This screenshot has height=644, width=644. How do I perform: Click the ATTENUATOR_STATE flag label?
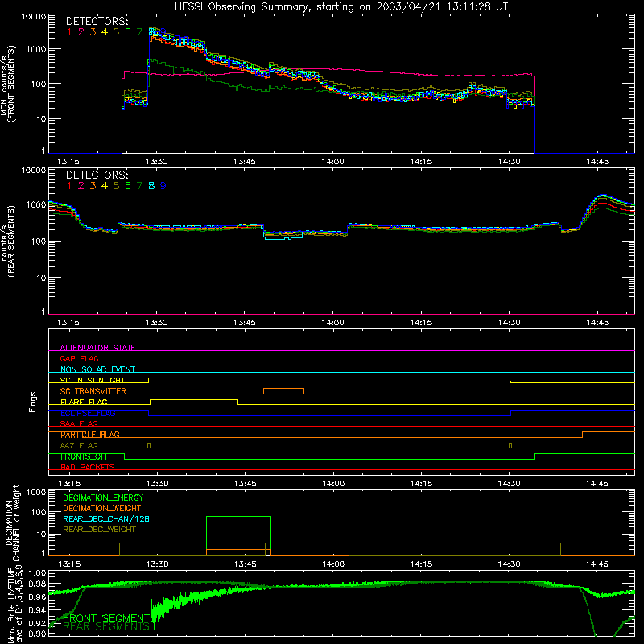[97, 348]
